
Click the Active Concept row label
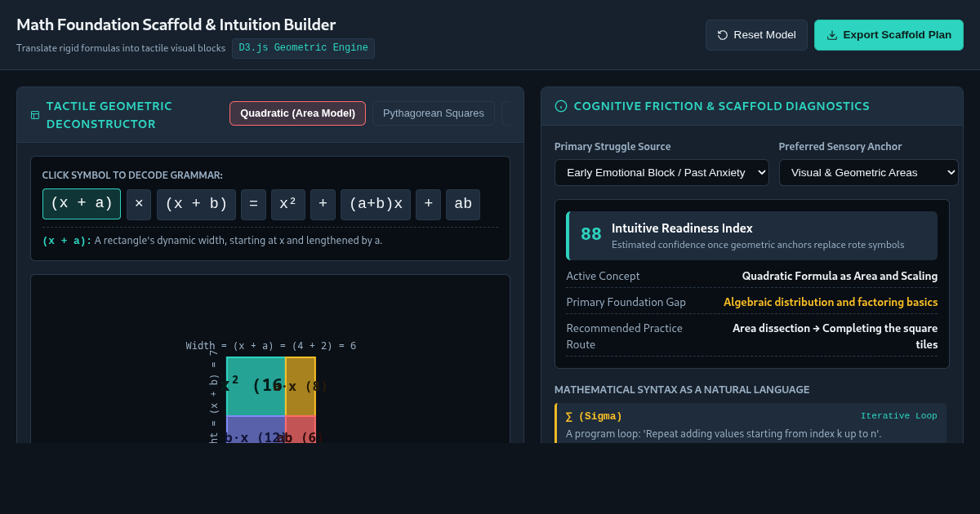pos(603,276)
